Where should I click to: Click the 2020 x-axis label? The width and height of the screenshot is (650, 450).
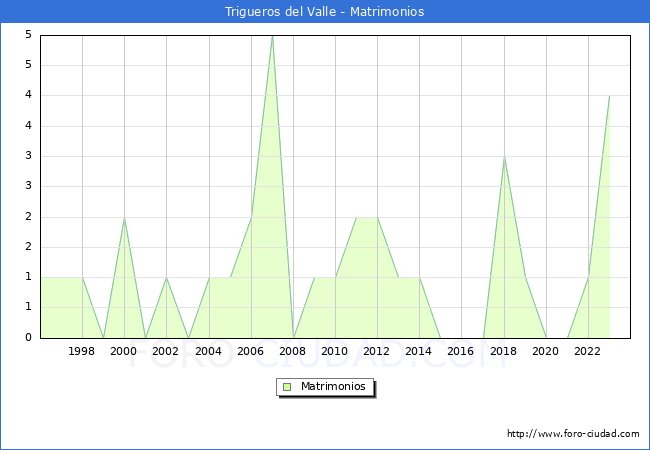[x=546, y=351]
